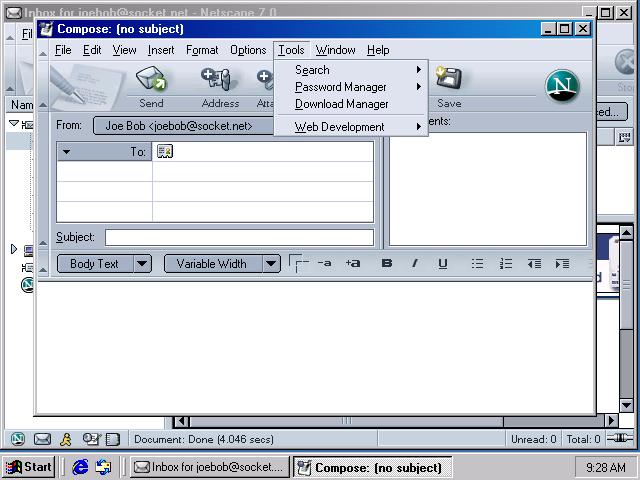The height and width of the screenshot is (480, 640).
Task: Apply bulleted list formatting
Action: tap(477, 264)
